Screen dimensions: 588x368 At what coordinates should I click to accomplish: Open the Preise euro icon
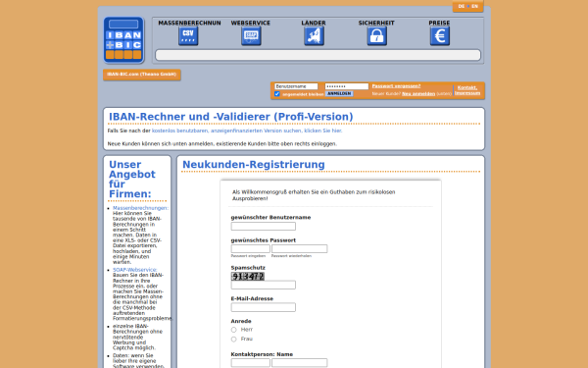tap(439, 36)
